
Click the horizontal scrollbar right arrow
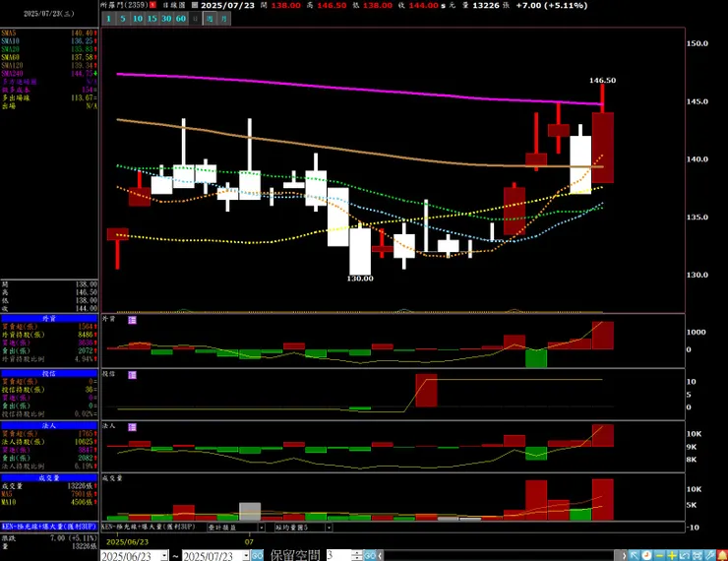coord(624,555)
